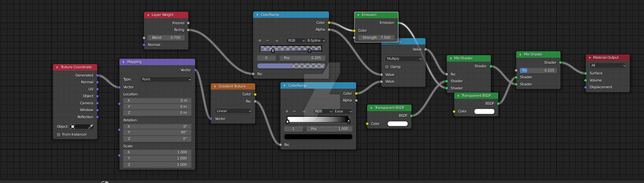Collapse the B-Spline ColorRamp node

(258, 16)
